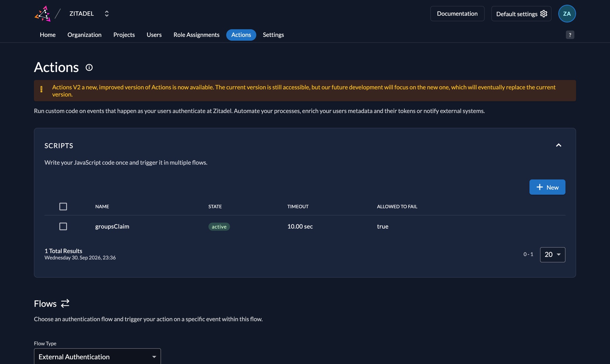
Task: Click the TIMEOUT column header
Action: tap(298, 206)
